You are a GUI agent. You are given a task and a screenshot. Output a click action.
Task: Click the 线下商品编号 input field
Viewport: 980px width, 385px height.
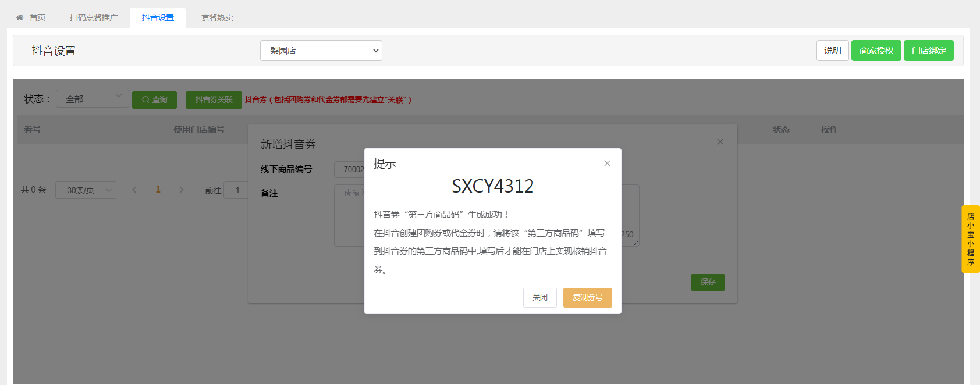tap(349, 169)
